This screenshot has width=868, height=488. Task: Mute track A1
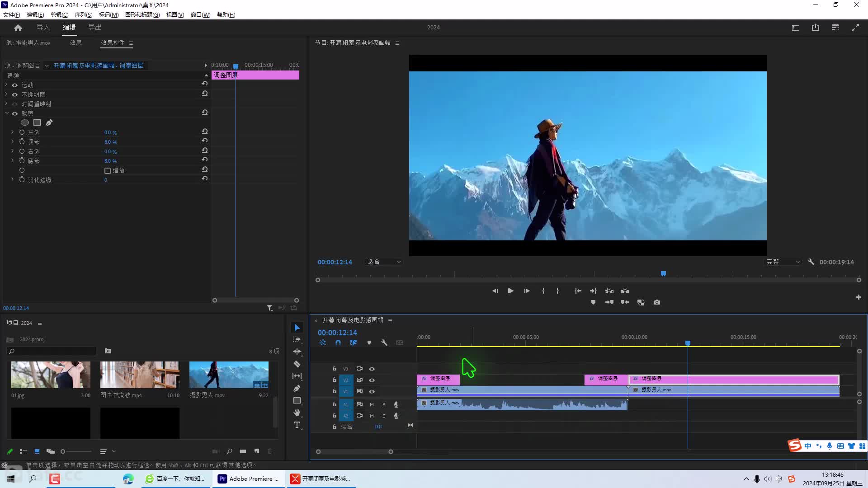(372, 404)
